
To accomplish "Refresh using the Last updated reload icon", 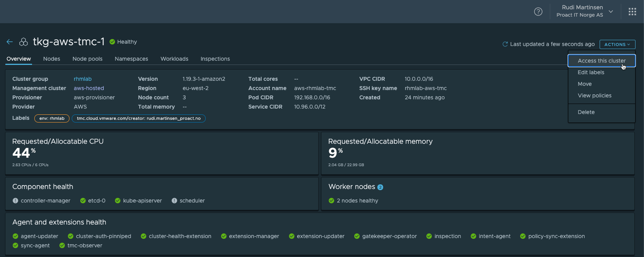I will (505, 44).
